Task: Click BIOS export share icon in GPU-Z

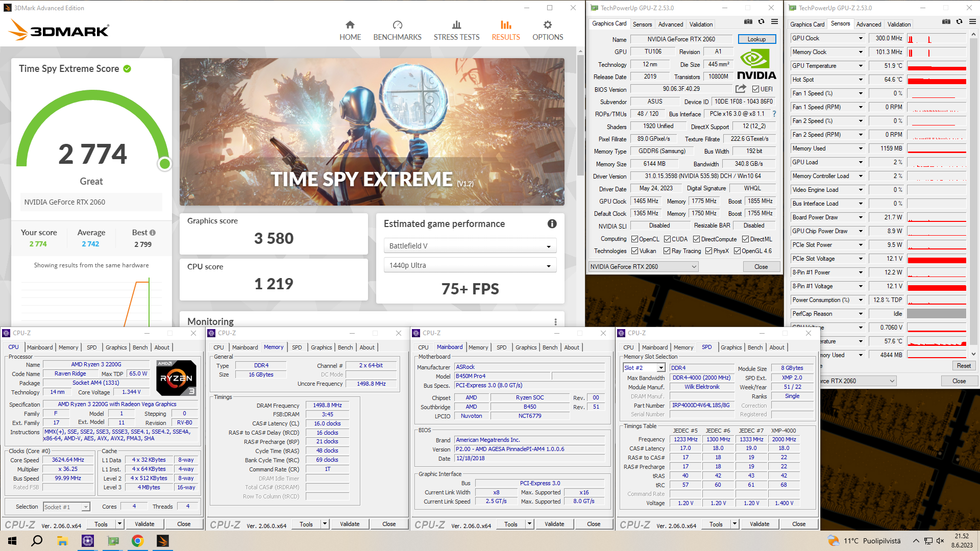Action: 741,89
